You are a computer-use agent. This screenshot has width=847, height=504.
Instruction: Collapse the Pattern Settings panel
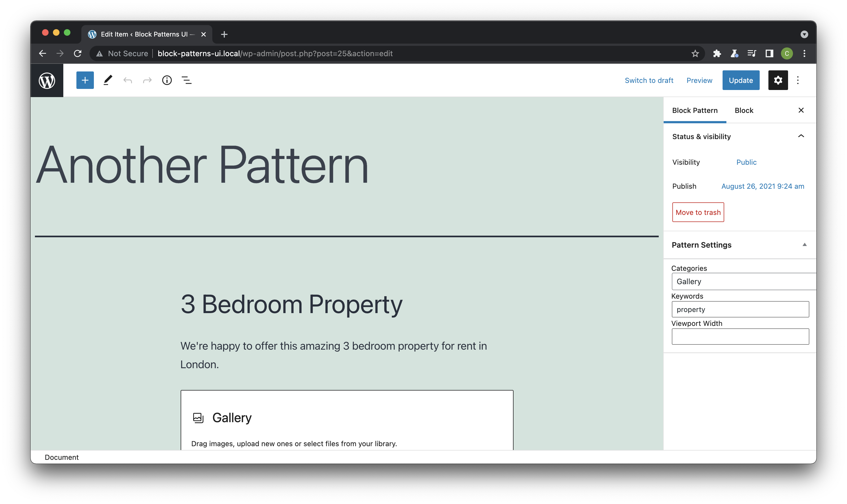tap(804, 245)
